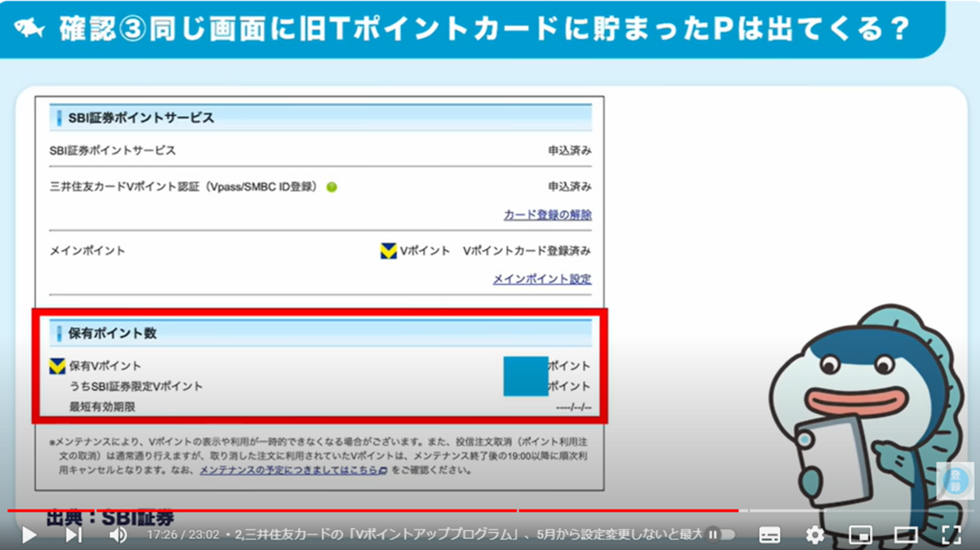Viewport: 980px width, 550px height.
Task: Activate the miniplayer
Action: 861,534
